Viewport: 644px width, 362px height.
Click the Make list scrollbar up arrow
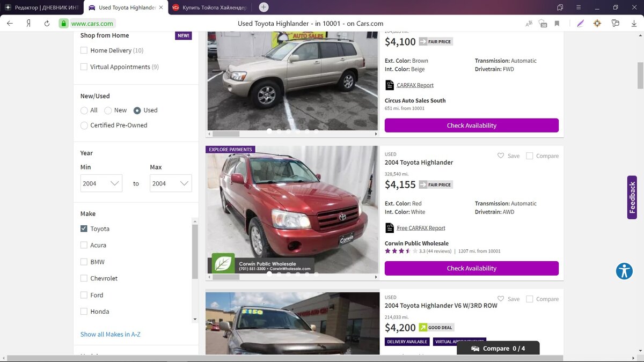[195, 221]
